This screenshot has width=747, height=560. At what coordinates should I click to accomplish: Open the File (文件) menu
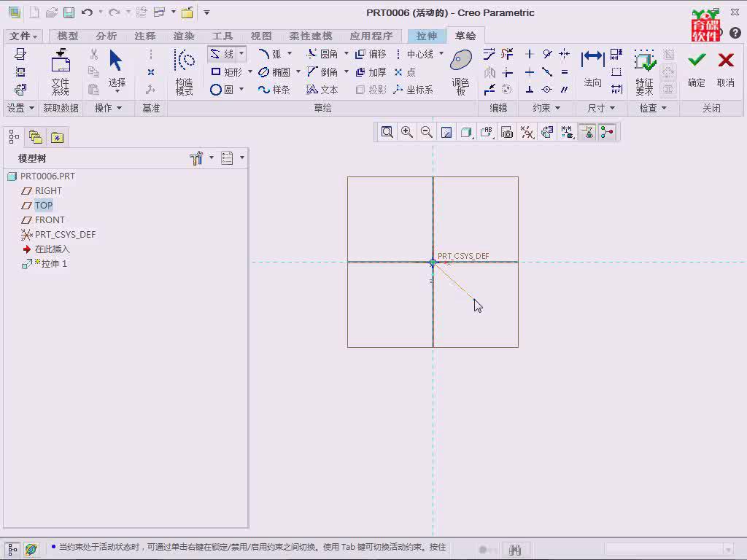coord(23,36)
